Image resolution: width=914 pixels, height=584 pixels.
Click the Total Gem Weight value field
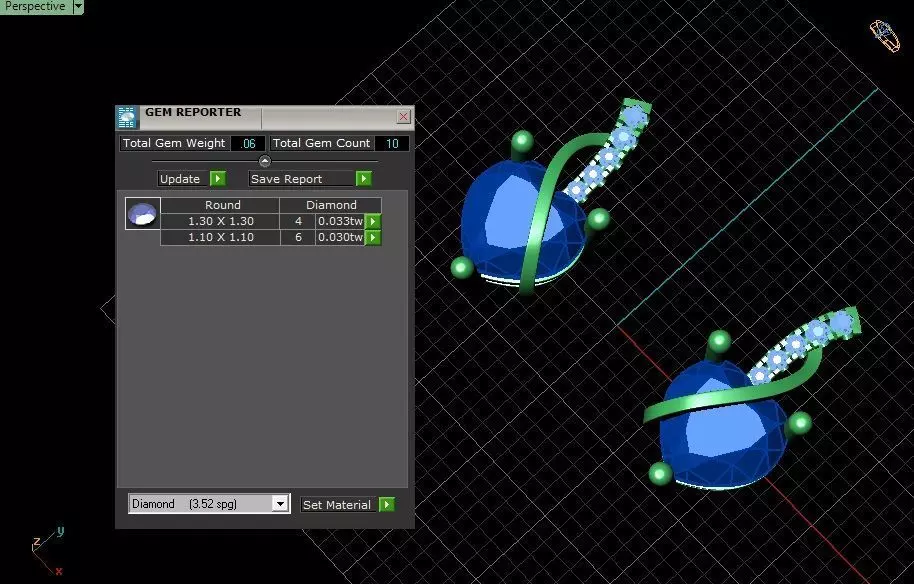coord(248,143)
